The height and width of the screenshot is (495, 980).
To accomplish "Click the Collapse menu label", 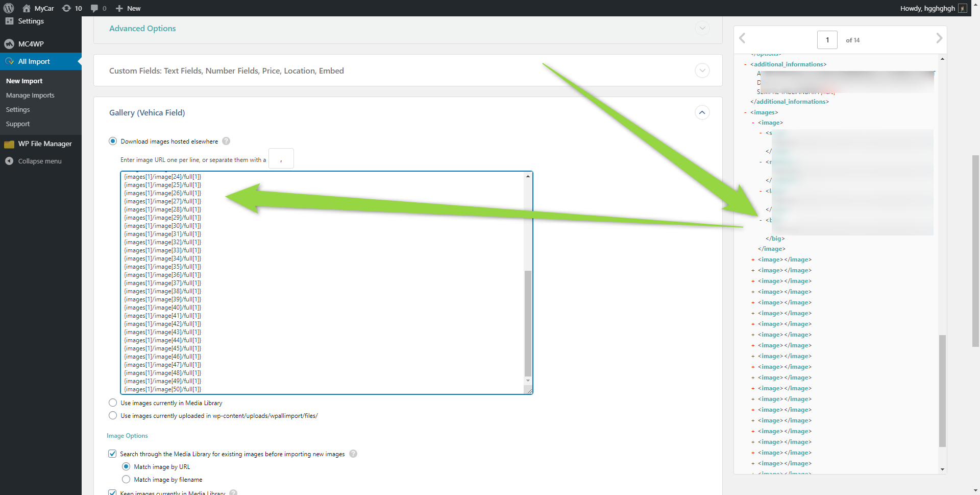I will pos(40,161).
